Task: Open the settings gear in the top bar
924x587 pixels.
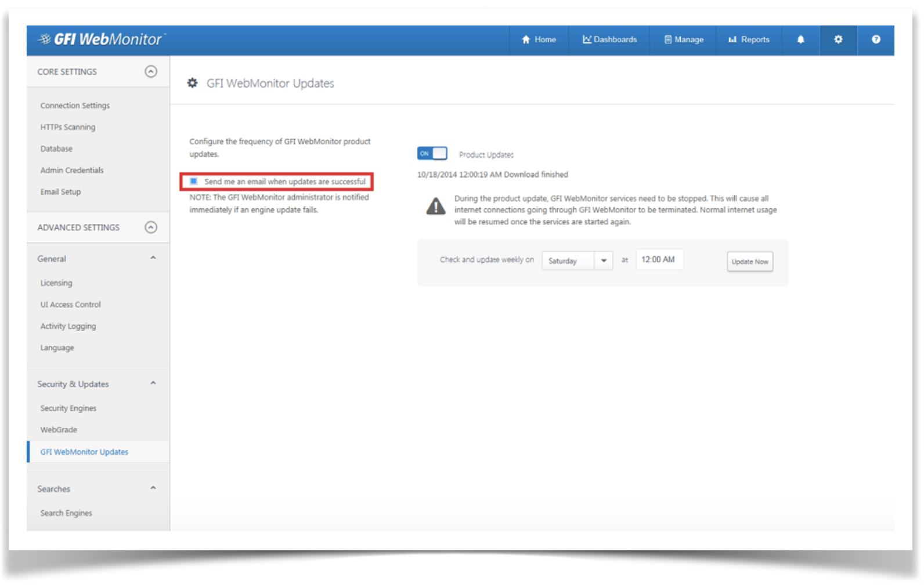Action: pyautogui.click(x=838, y=39)
